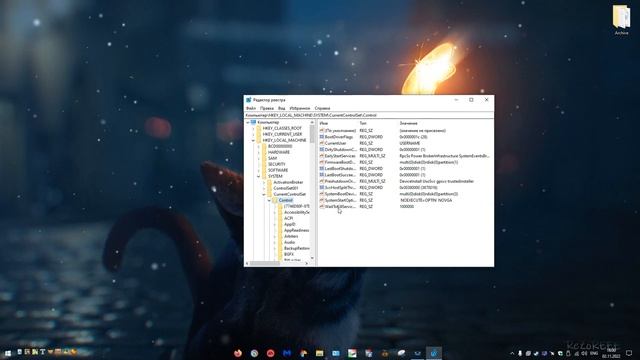The height and width of the screenshot is (360, 640).
Task: Open the Windows Start menu
Action: [x=7, y=353]
